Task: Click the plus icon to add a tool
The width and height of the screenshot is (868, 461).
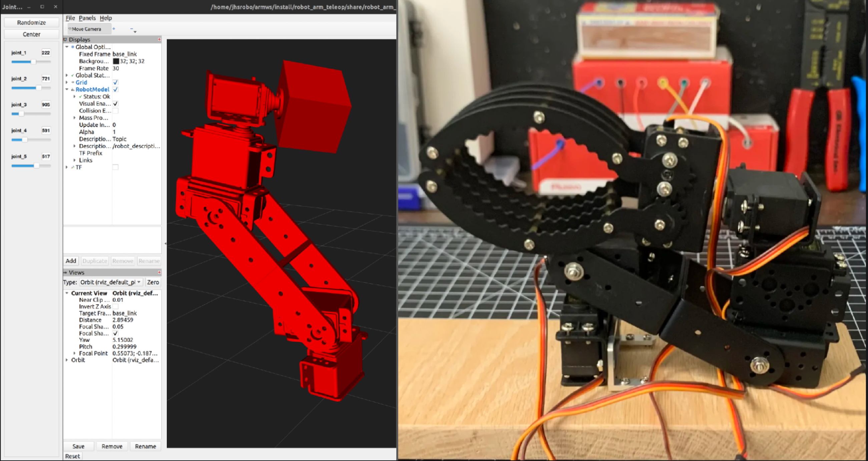Action: click(x=113, y=29)
